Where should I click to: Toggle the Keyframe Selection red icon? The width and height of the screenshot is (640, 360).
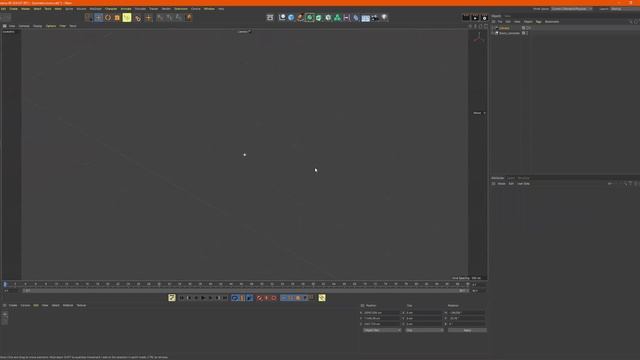click(274, 298)
